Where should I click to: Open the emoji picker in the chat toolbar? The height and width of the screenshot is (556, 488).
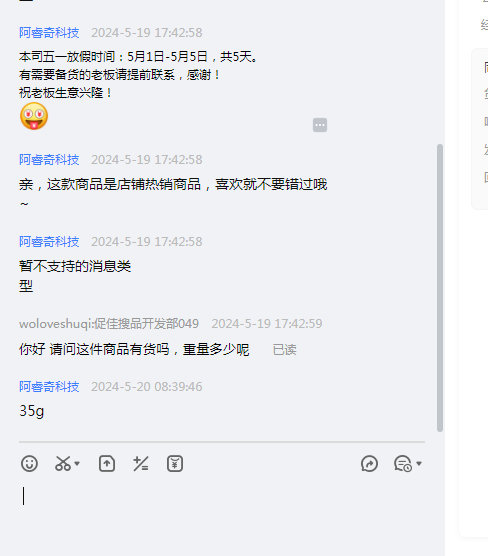(29, 463)
